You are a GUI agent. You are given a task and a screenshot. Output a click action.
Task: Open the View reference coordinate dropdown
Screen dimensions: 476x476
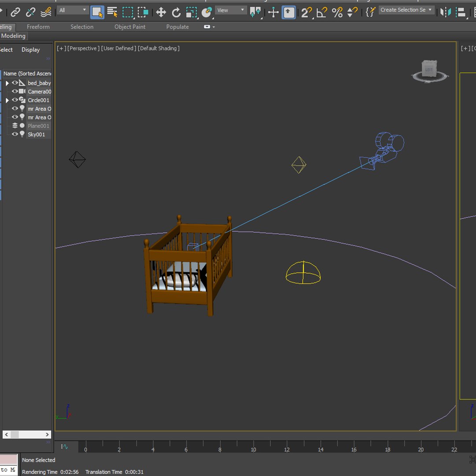tap(231, 10)
